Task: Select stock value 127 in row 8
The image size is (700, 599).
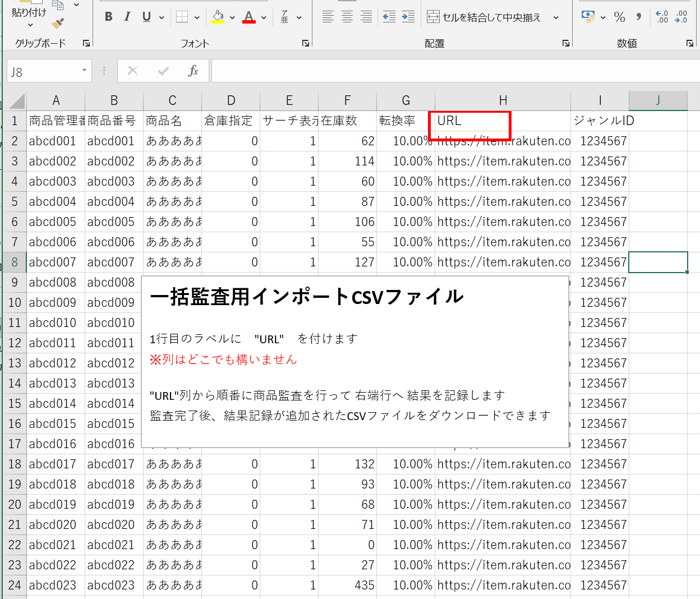Action: pyautogui.click(x=348, y=262)
